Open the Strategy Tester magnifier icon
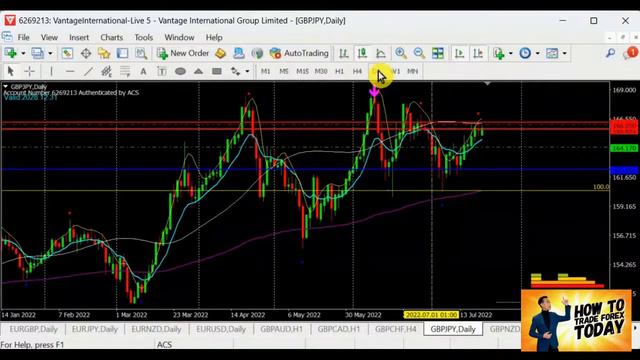The width and height of the screenshot is (640, 360). [x=141, y=53]
